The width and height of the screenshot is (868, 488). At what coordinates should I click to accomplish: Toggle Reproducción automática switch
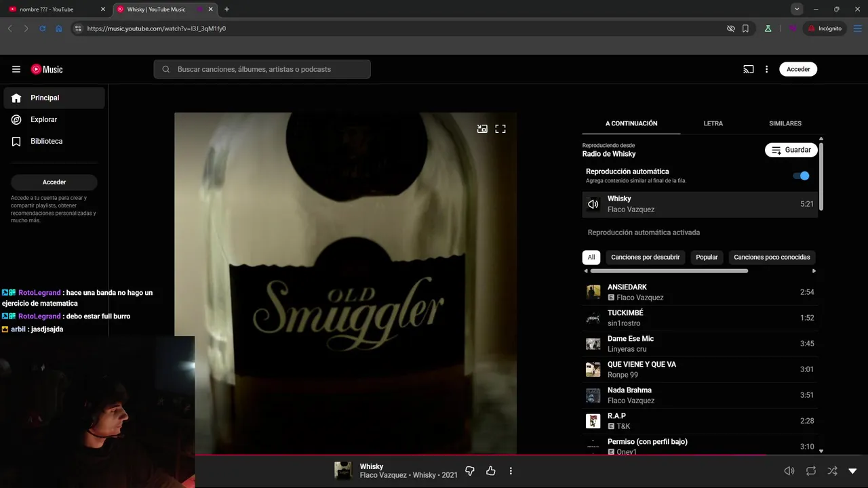(801, 176)
